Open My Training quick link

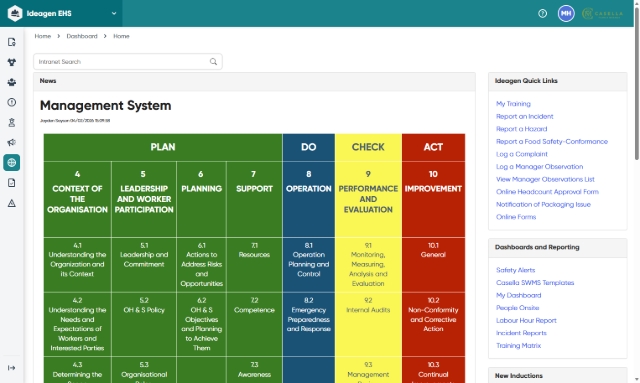click(513, 104)
